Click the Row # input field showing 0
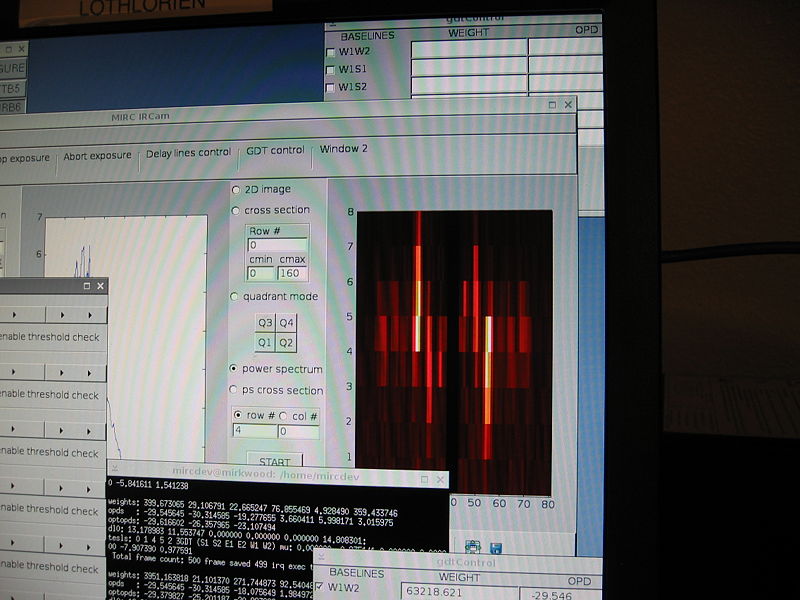Image resolution: width=800 pixels, height=600 pixels. coord(277,245)
